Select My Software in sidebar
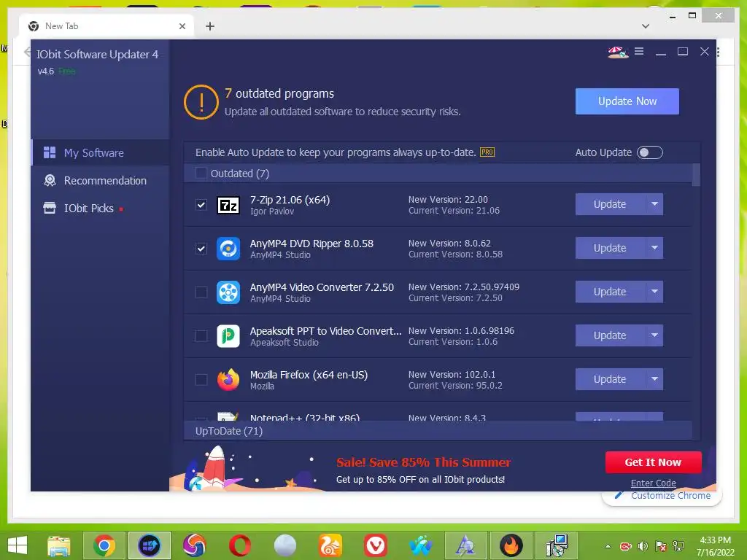The height and width of the screenshot is (560, 747). [x=100, y=153]
